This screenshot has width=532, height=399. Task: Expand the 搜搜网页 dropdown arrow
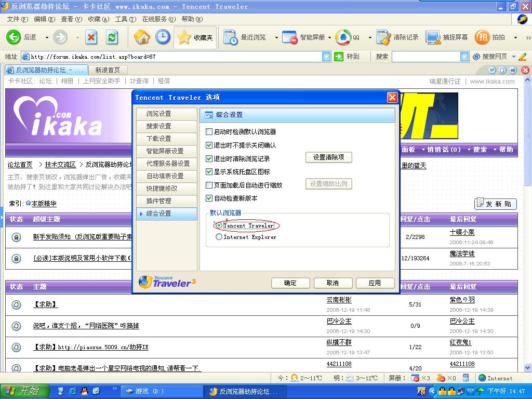pos(514,57)
